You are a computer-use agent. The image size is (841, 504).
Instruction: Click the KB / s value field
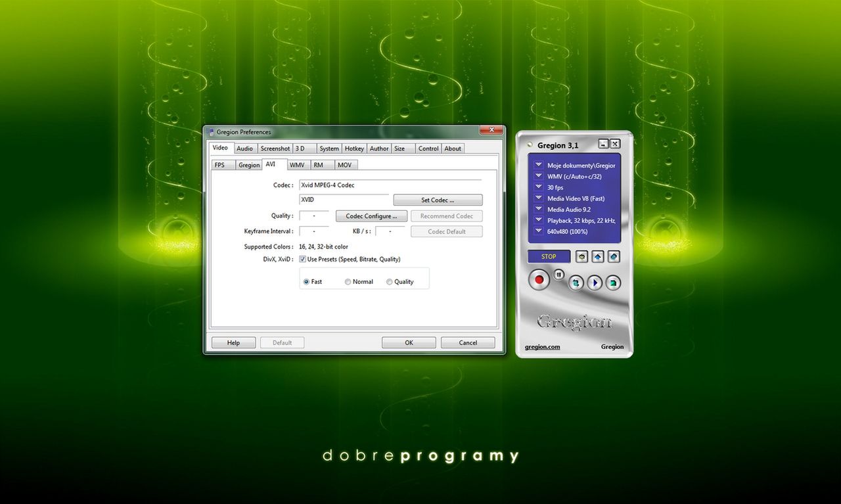click(x=390, y=231)
